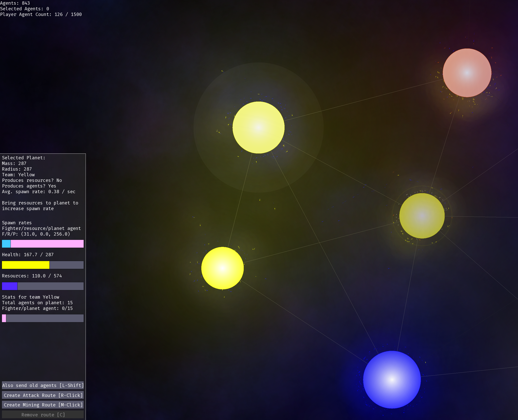Click the pink planet agent segment of spawn bar

point(47,244)
